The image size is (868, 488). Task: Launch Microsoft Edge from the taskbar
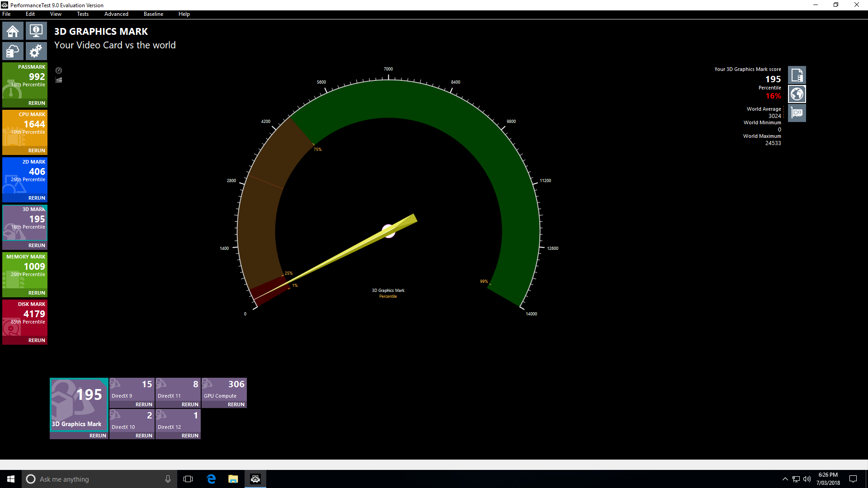(211, 479)
